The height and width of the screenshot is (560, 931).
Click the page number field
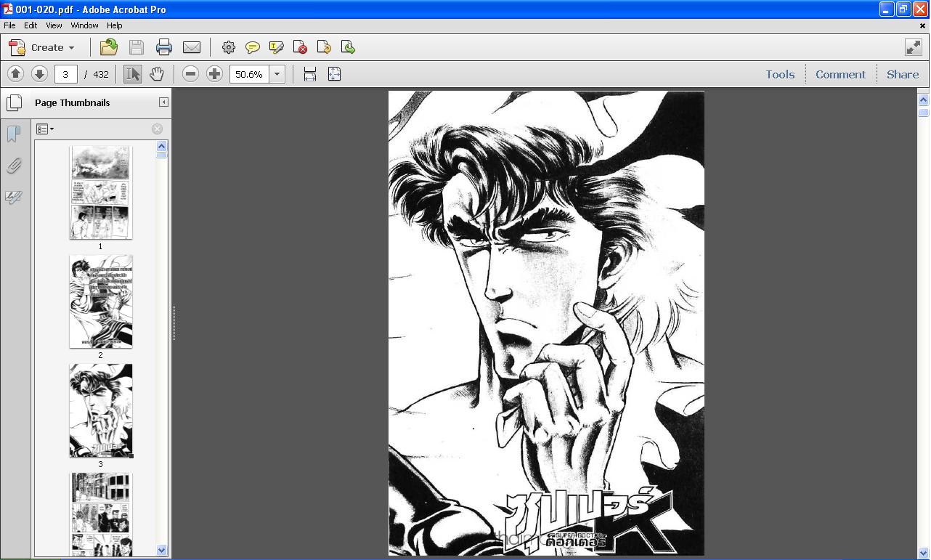click(65, 74)
